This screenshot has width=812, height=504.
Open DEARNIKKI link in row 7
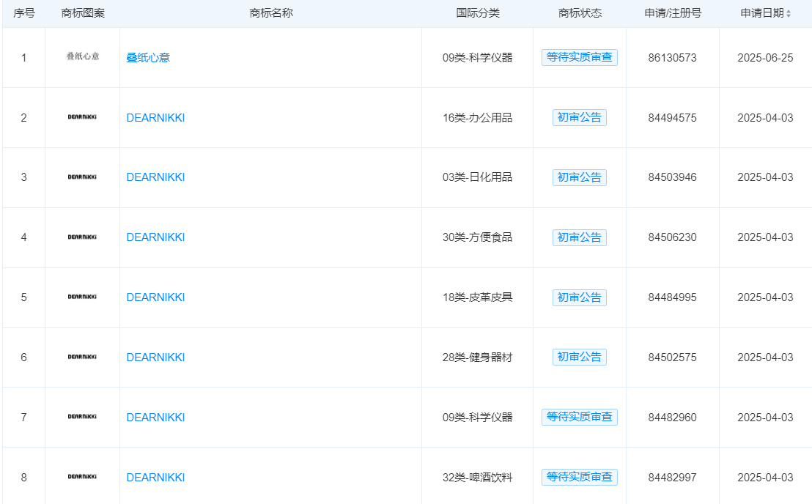pyautogui.click(x=155, y=417)
